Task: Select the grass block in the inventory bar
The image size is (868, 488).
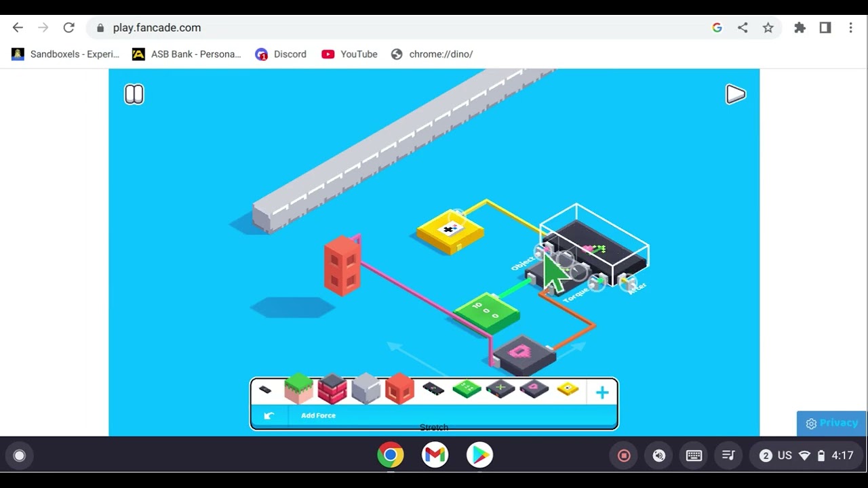Action: [x=298, y=389]
